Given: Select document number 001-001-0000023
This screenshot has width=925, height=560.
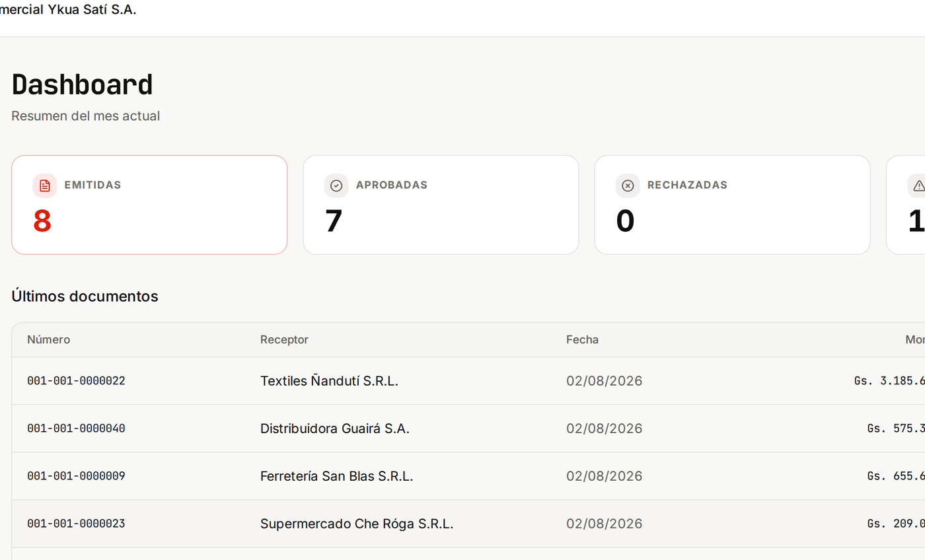Looking at the screenshot, I should [76, 524].
